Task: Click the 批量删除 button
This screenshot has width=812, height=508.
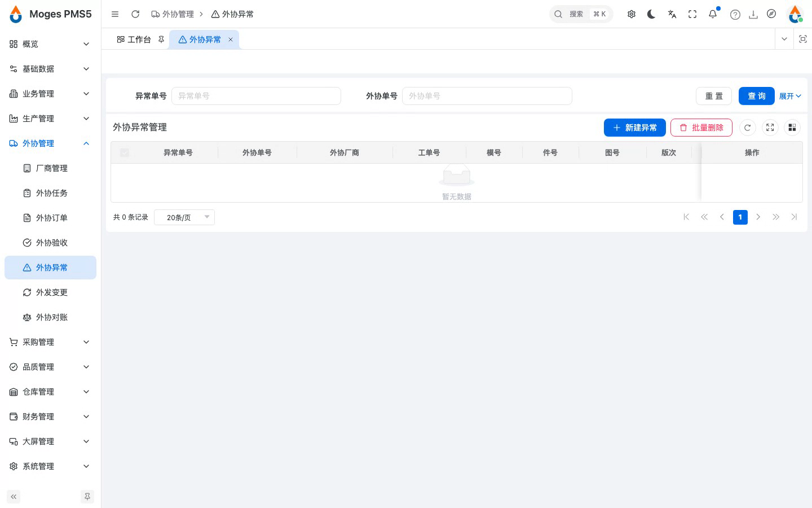Action: click(x=701, y=128)
